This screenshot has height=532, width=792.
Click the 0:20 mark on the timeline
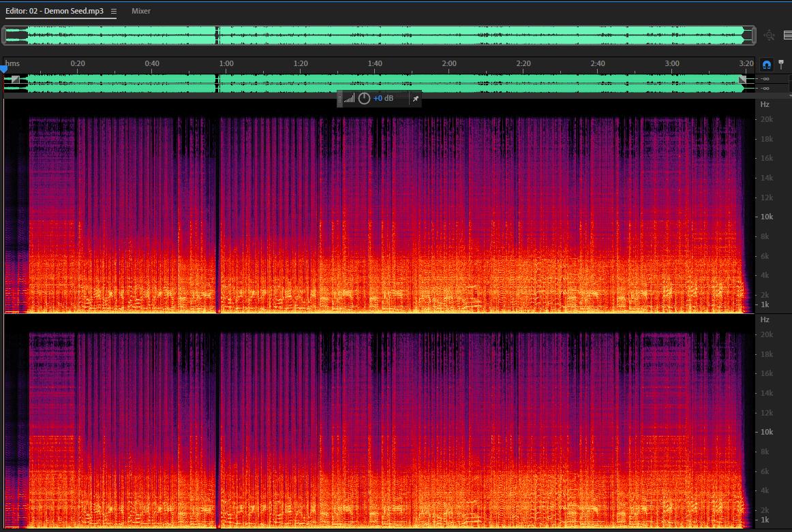(78, 63)
